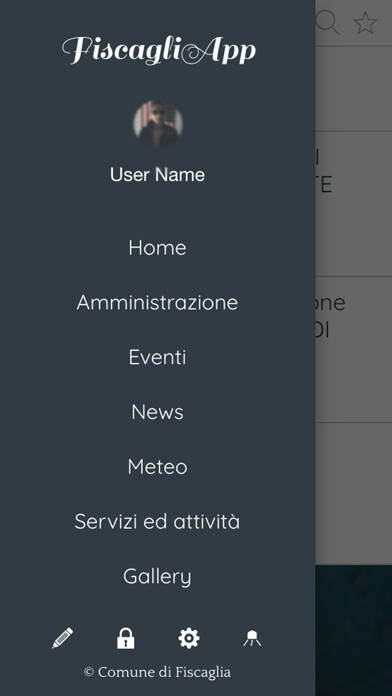
Task: Go to the Eventi menu entry
Action: click(158, 357)
